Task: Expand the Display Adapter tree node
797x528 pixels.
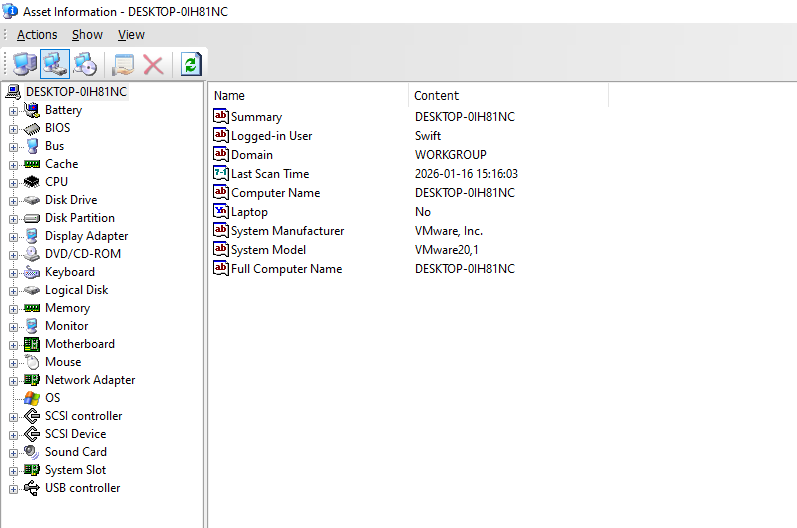Action: [x=13, y=237]
